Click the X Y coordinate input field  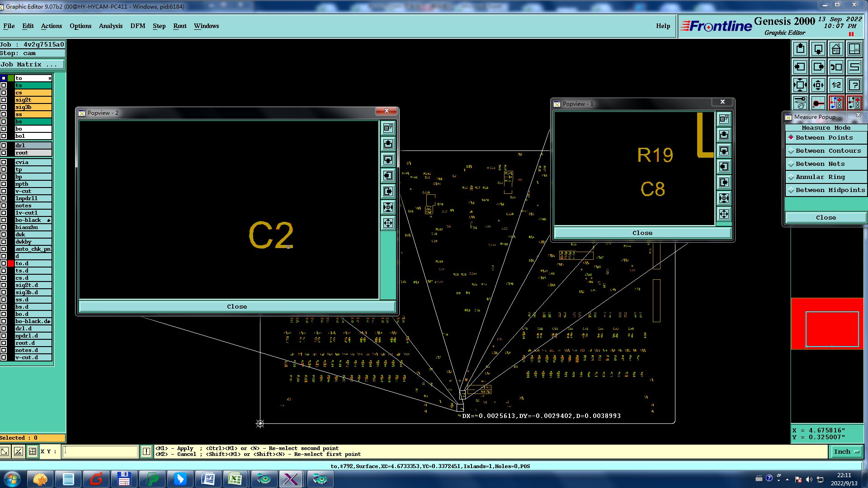coord(100,451)
